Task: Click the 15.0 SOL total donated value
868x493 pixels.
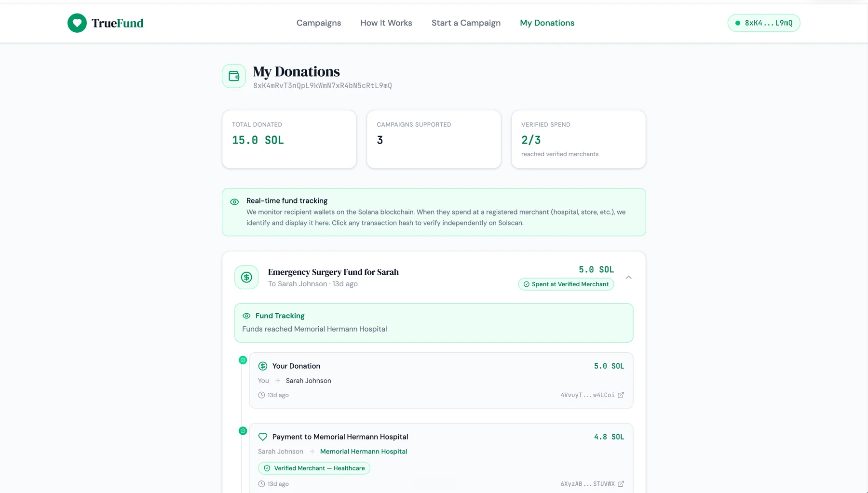Action: click(258, 140)
